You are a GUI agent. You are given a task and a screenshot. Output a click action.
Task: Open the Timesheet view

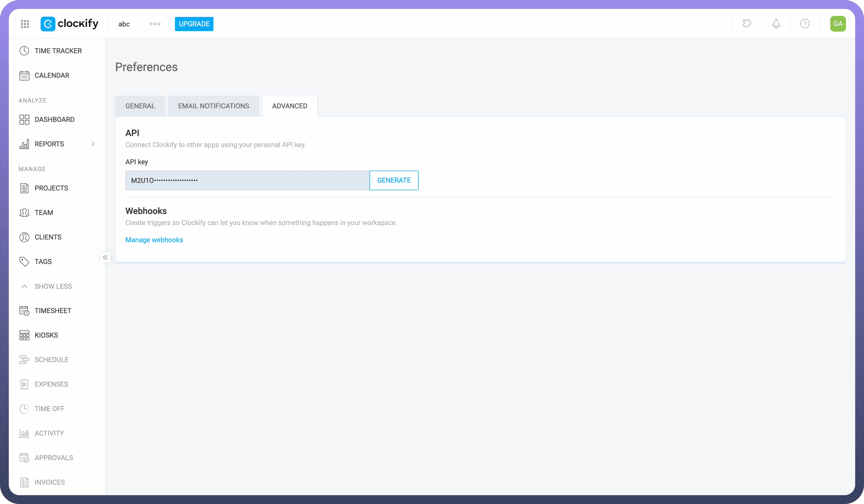(x=53, y=311)
